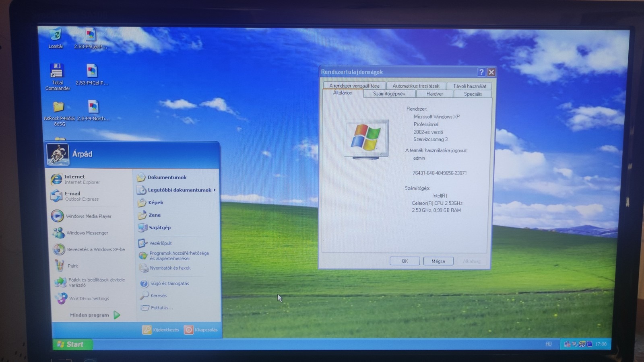Select the AsRock P4i65G 865G desktop folder
Screen dimensions: 644x362
click(x=59, y=114)
